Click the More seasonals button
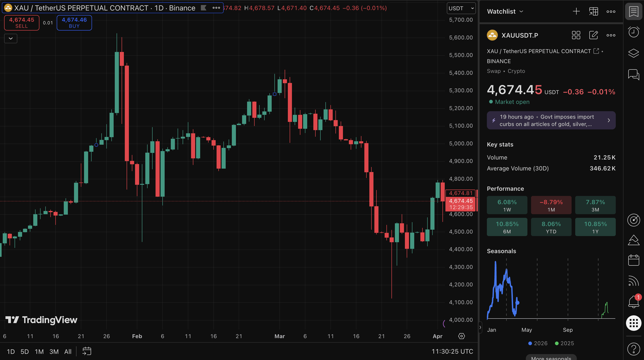Screen dimensions: 644x360 coord(551,357)
